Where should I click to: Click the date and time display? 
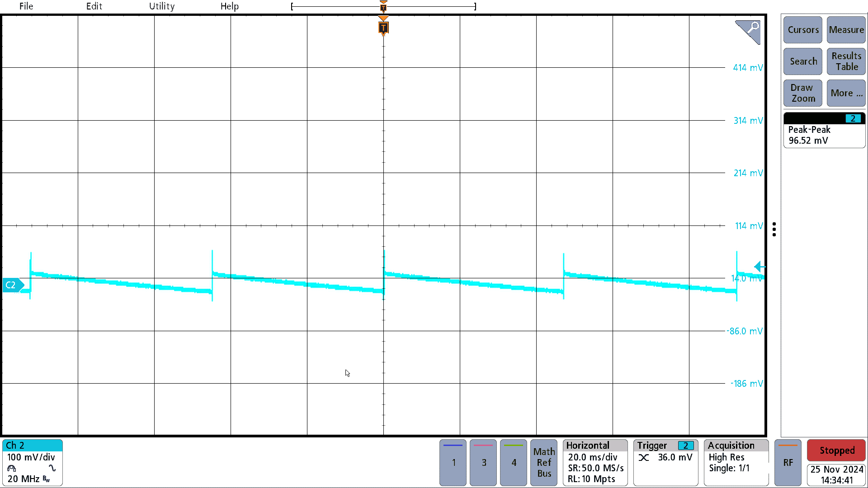[836, 475]
